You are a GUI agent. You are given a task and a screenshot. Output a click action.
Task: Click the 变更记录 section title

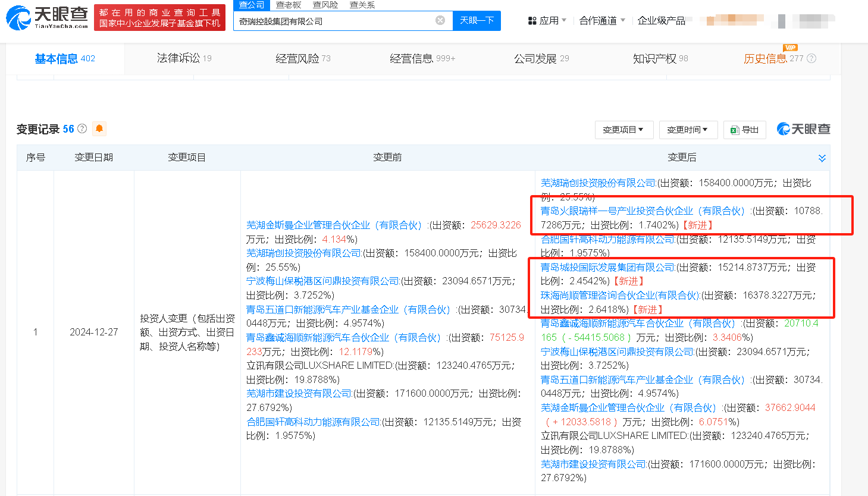pyautogui.click(x=38, y=129)
